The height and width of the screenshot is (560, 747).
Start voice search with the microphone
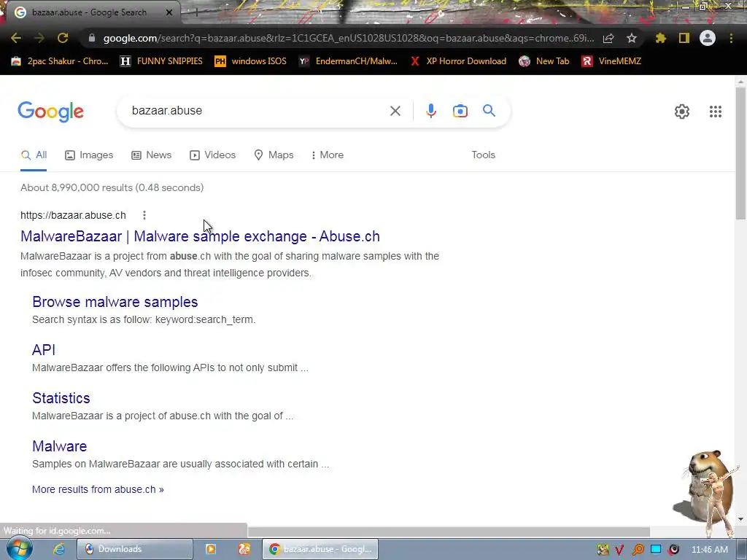(430, 111)
